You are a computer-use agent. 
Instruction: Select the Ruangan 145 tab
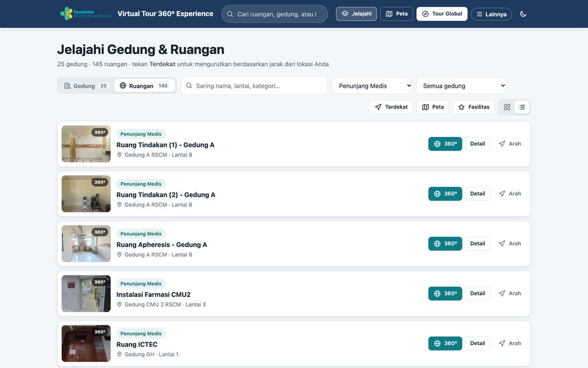coord(144,86)
